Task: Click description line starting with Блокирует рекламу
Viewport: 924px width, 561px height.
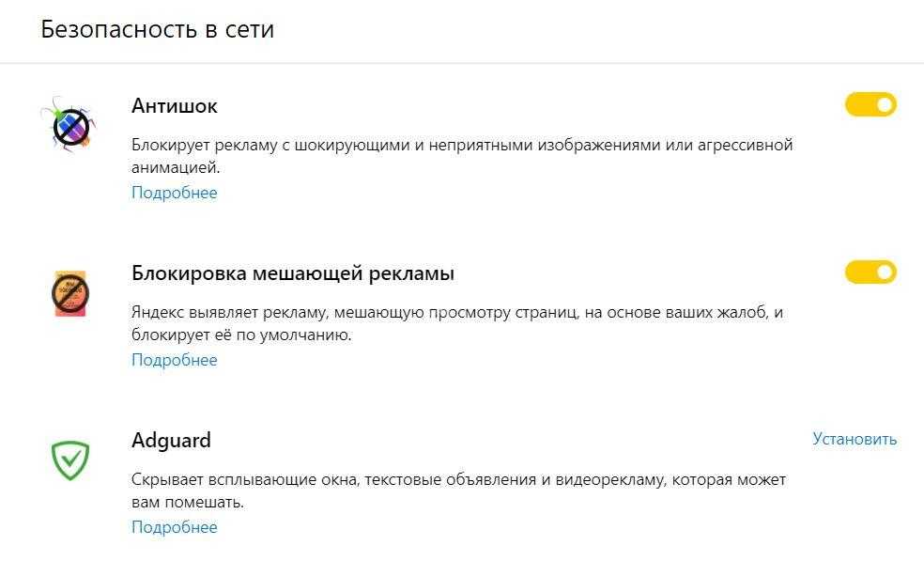Action: (462, 145)
